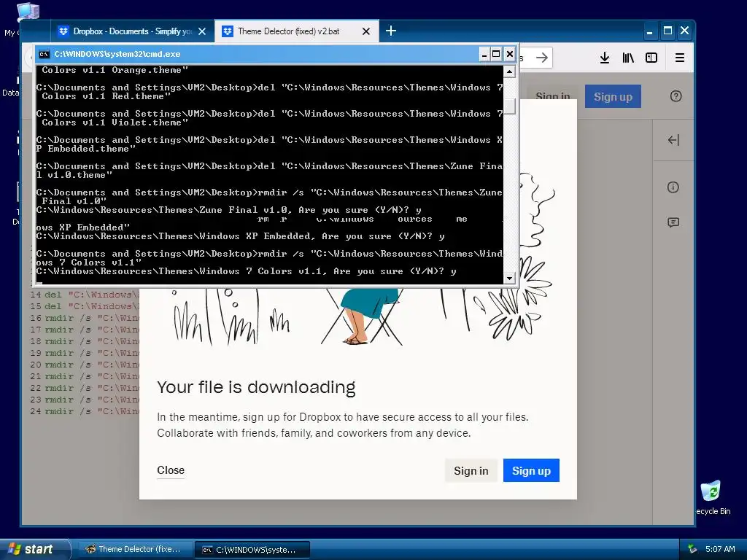Click Sign in button in download dialog

[471, 470]
